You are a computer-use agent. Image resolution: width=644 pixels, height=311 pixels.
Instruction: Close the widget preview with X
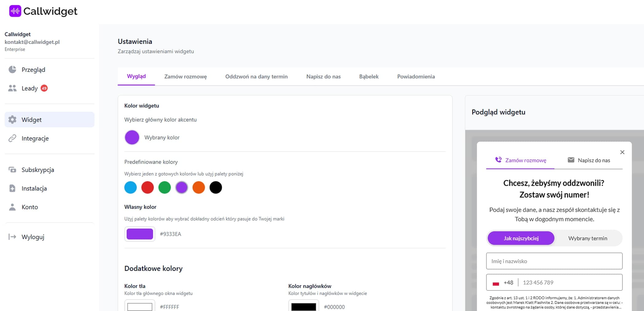[622, 152]
